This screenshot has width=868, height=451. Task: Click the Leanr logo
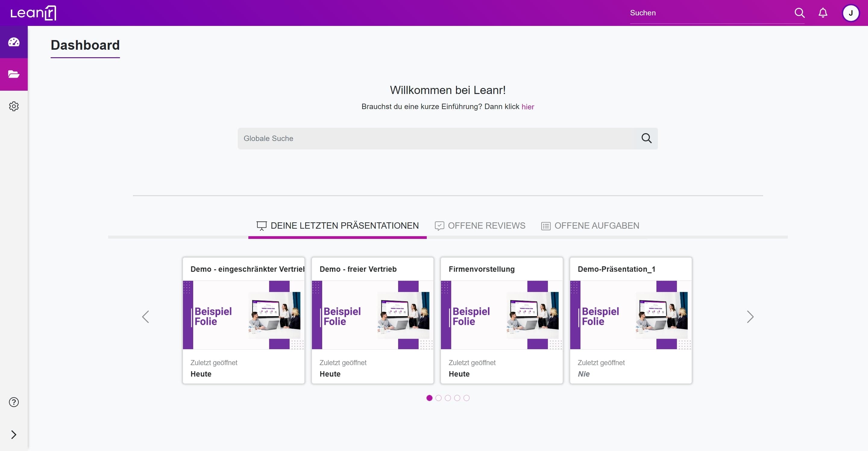(x=33, y=13)
